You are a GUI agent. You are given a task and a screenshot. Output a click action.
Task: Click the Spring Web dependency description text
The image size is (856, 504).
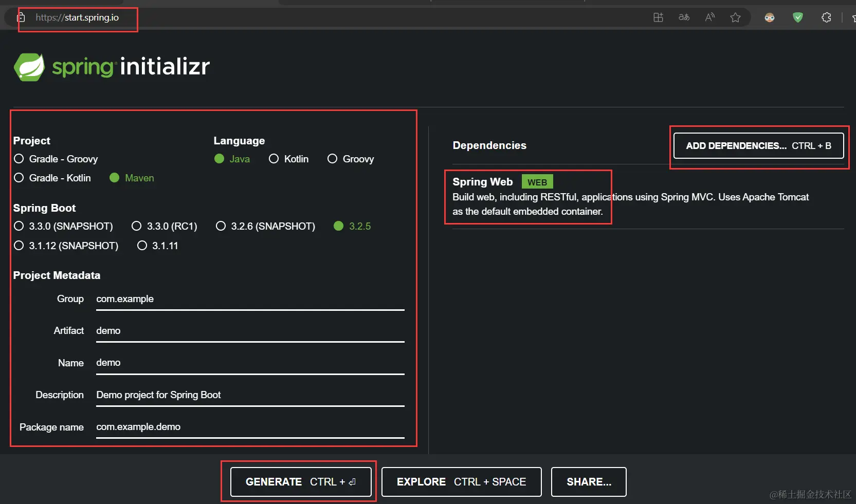point(630,204)
